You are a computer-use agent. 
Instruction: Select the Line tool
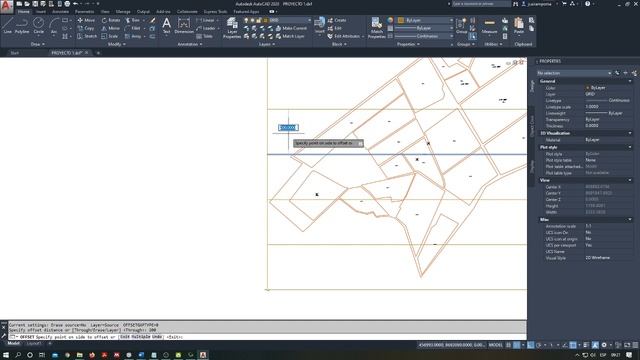[7, 26]
